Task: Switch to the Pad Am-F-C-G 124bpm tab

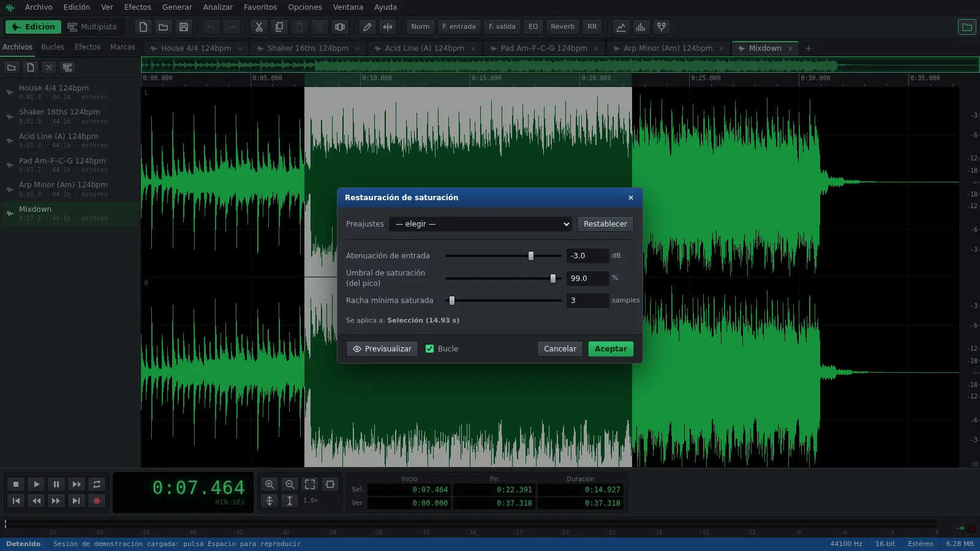Action: pos(544,48)
